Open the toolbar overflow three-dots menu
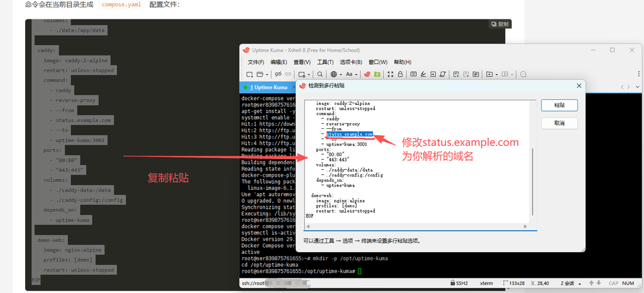The image size is (644, 293). pos(640,74)
